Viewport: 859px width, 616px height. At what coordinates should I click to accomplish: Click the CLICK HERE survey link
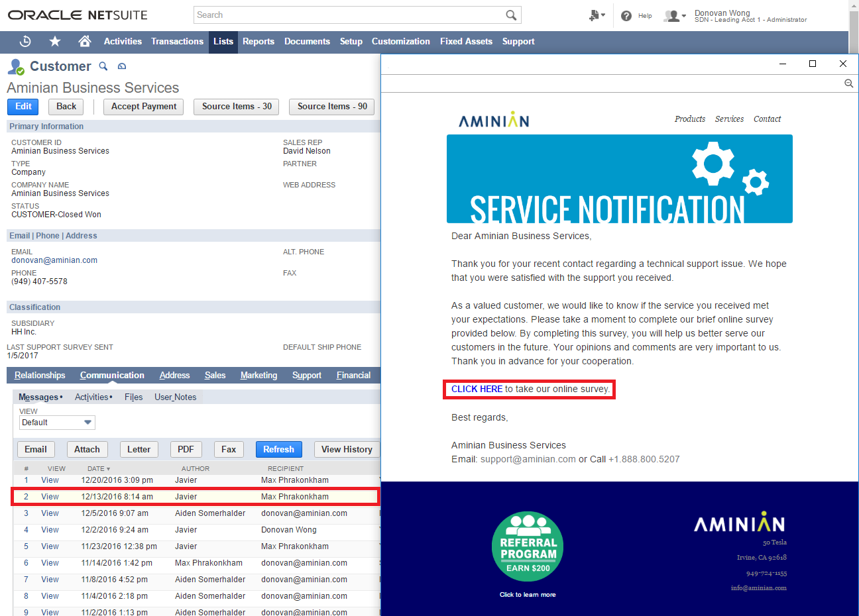[x=477, y=389]
